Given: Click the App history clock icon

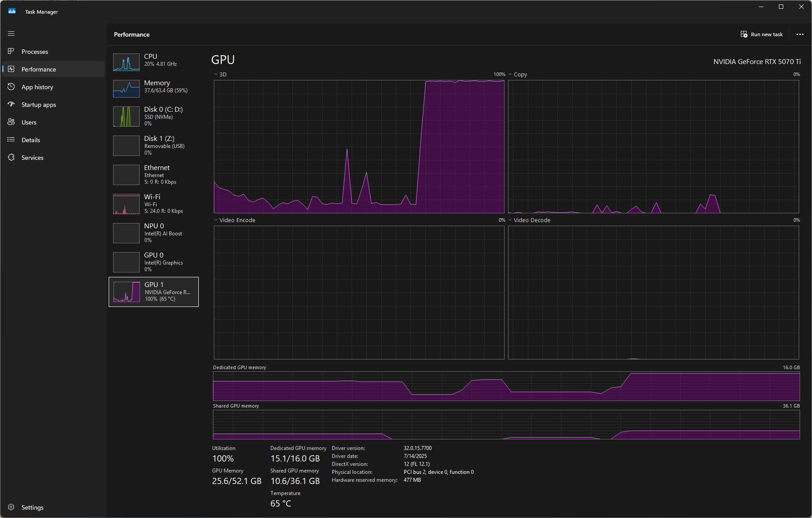Looking at the screenshot, I should pyautogui.click(x=11, y=87).
